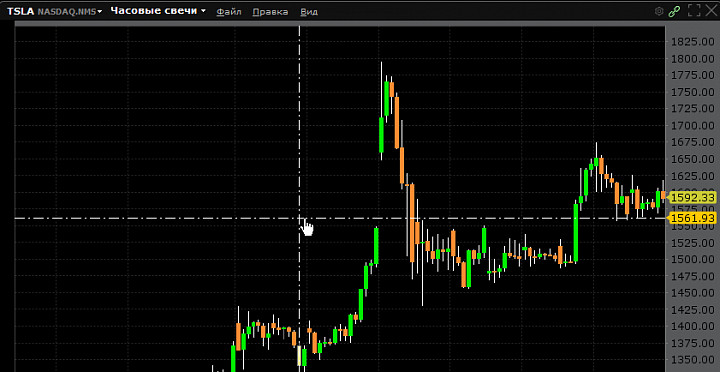
Task: Close the chart panel with the X
Action: [711, 11]
